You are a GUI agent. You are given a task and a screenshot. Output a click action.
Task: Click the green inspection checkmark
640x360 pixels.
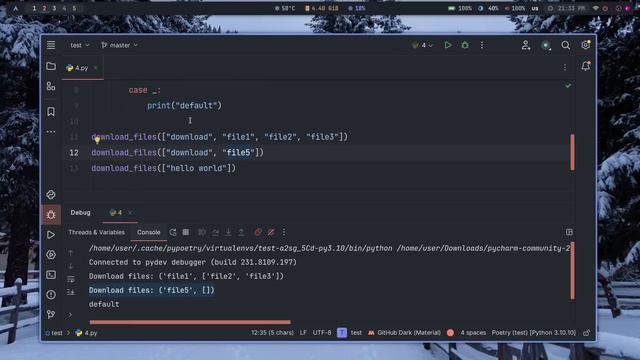(x=568, y=86)
